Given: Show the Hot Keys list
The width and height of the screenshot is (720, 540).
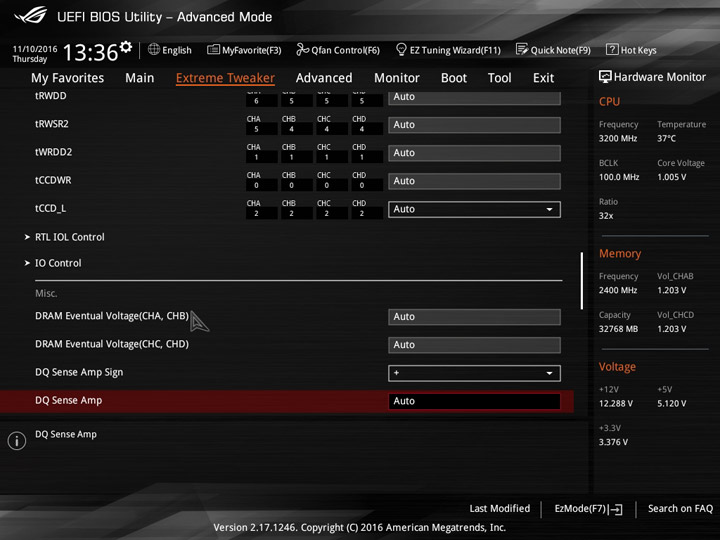Looking at the screenshot, I should coord(638,50).
